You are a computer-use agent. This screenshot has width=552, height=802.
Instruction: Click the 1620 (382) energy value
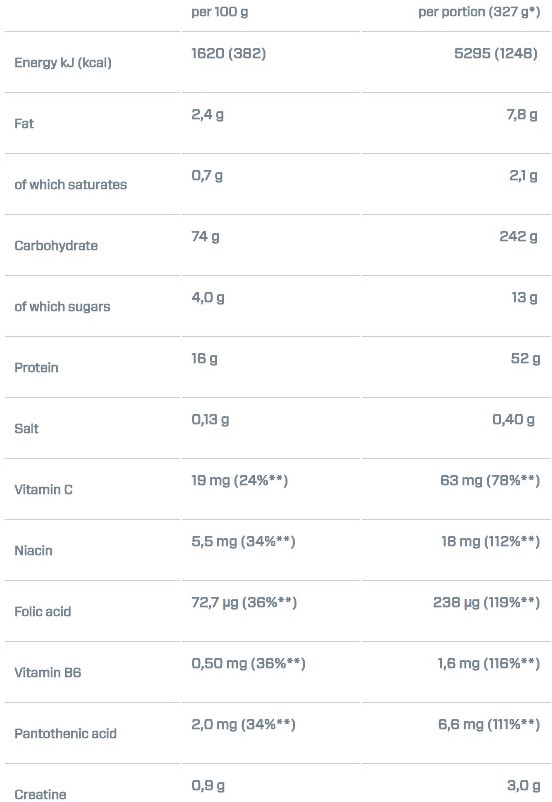pos(228,53)
